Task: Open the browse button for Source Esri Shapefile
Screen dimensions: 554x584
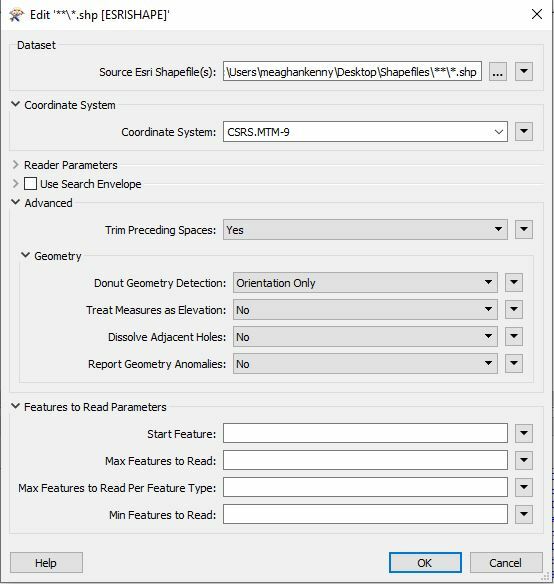Action: click(x=497, y=72)
